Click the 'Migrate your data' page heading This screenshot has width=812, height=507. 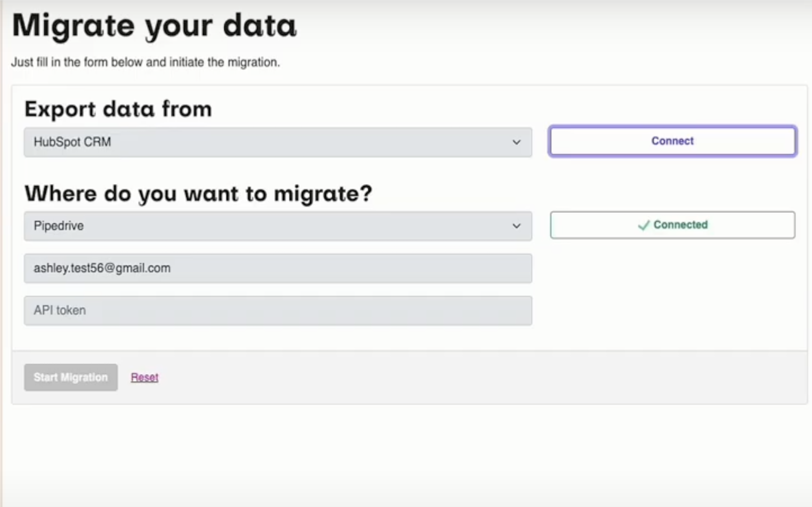point(154,26)
